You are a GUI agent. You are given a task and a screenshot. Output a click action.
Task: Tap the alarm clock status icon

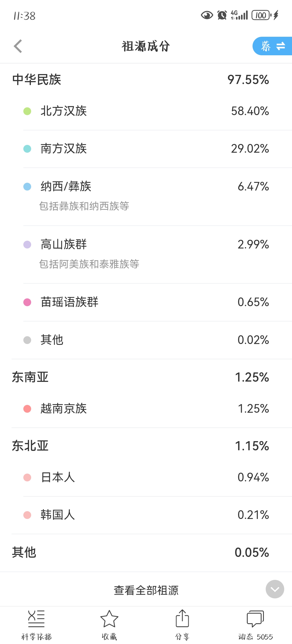[222, 15]
